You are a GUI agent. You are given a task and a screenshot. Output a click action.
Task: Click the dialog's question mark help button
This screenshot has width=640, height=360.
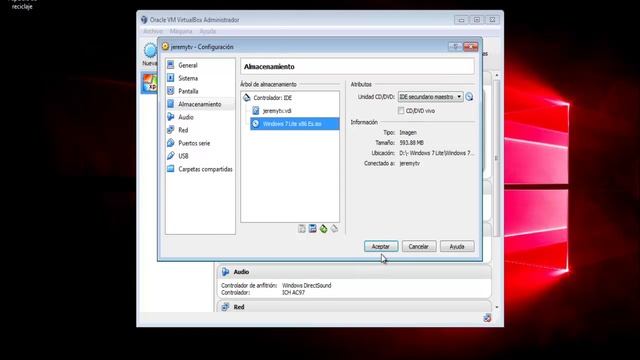pyautogui.click(x=455, y=47)
